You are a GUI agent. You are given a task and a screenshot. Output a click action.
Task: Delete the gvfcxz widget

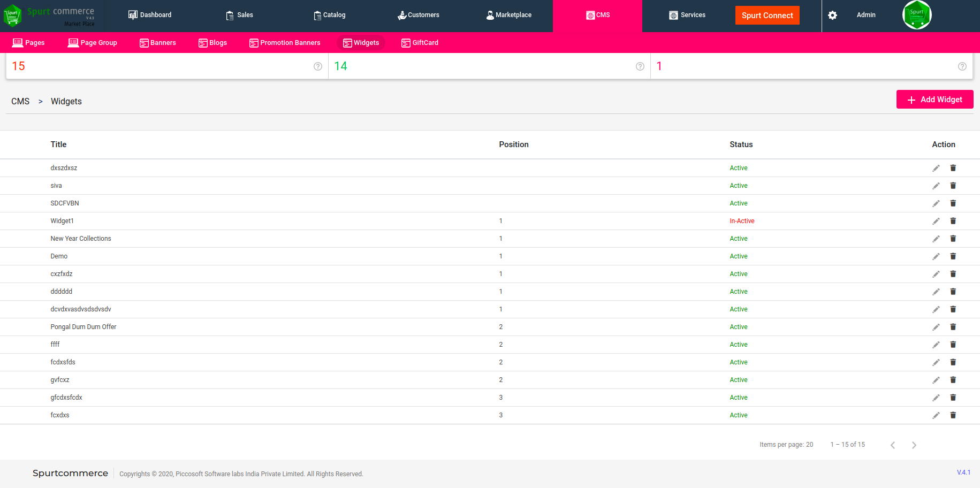tap(953, 380)
